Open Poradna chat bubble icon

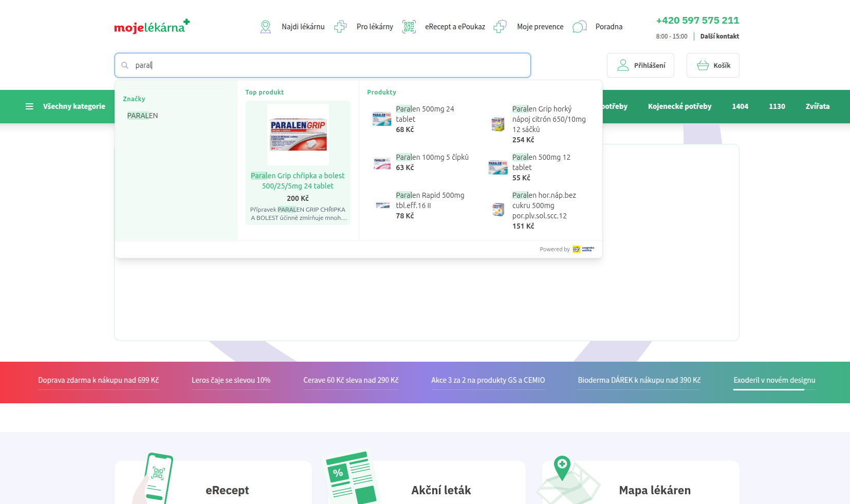(x=580, y=27)
